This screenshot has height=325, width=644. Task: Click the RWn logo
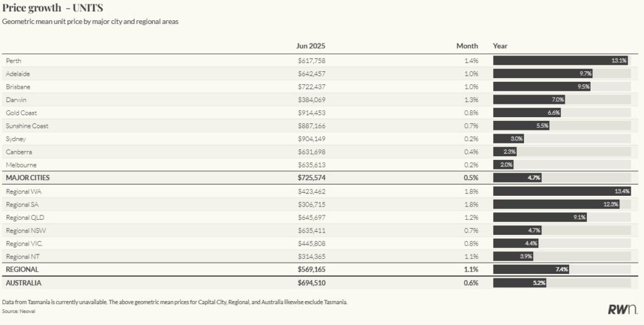[621, 309]
